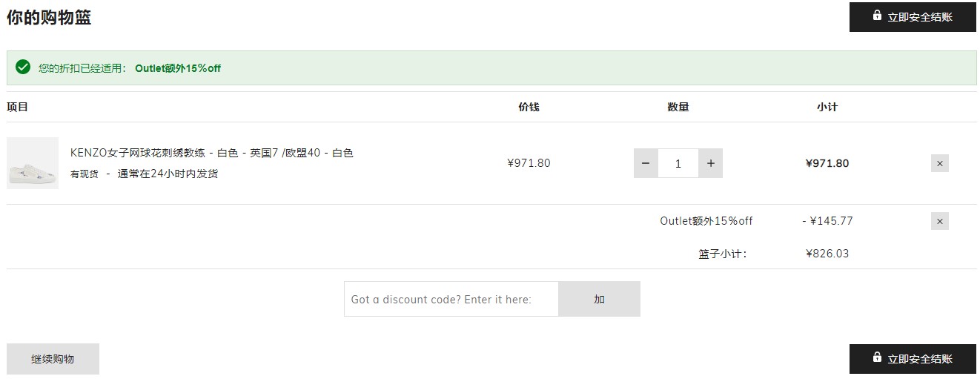
Task: Open the KENZO sneaker product thumbnail
Action: coord(33,163)
